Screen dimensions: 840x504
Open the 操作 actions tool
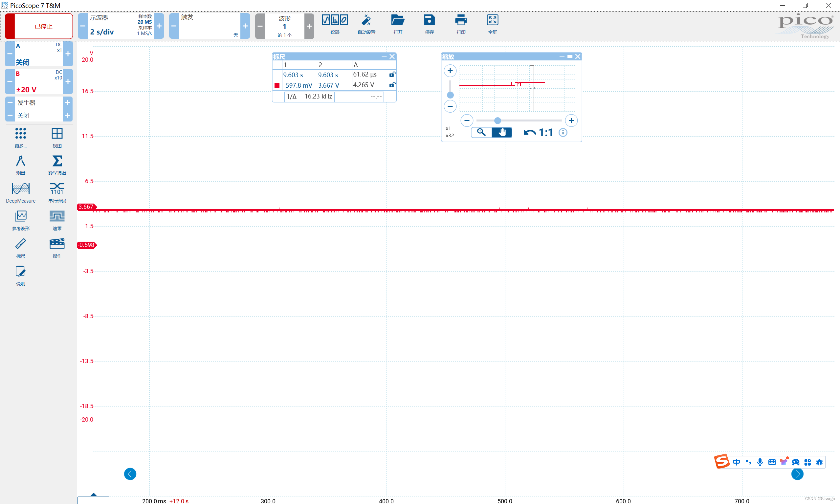[57, 248]
